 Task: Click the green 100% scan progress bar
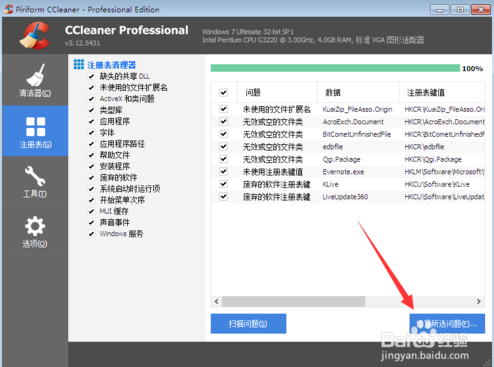pyautogui.click(x=335, y=68)
